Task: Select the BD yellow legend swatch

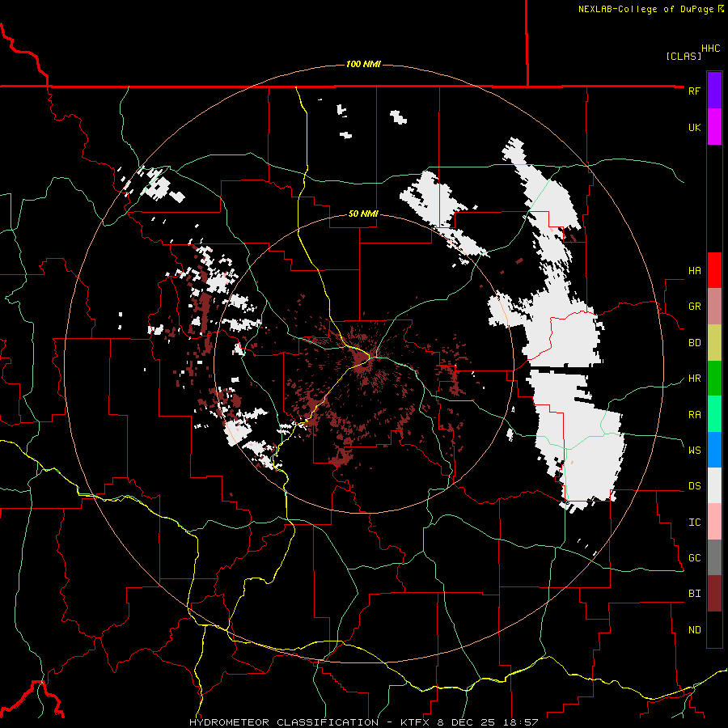Action: coord(714,343)
